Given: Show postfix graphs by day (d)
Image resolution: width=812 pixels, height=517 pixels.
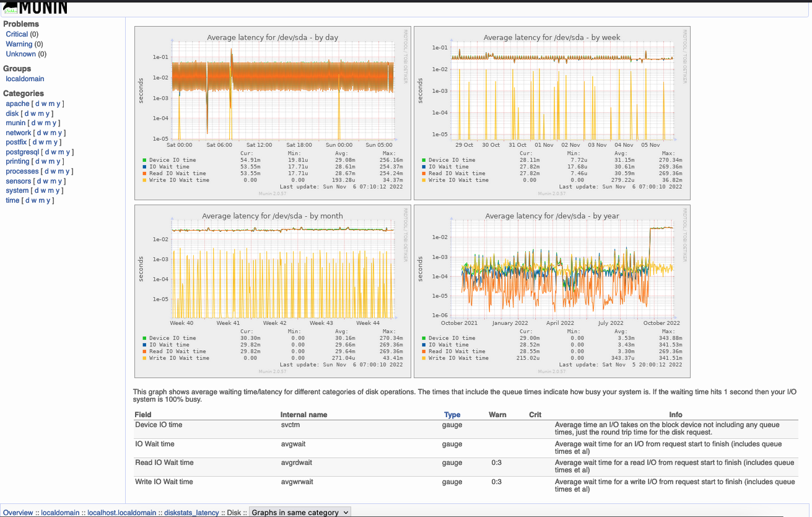Looking at the screenshot, I should pos(35,143).
